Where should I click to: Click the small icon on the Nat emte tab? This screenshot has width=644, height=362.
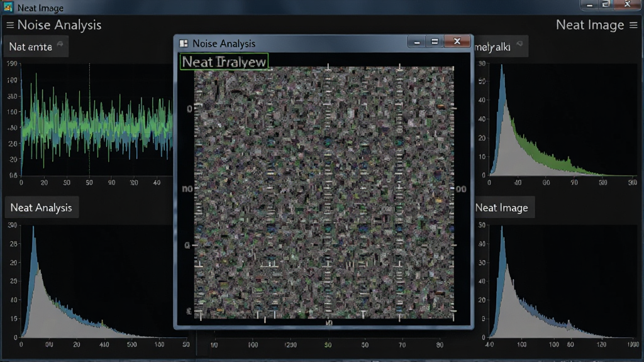pyautogui.click(x=60, y=44)
